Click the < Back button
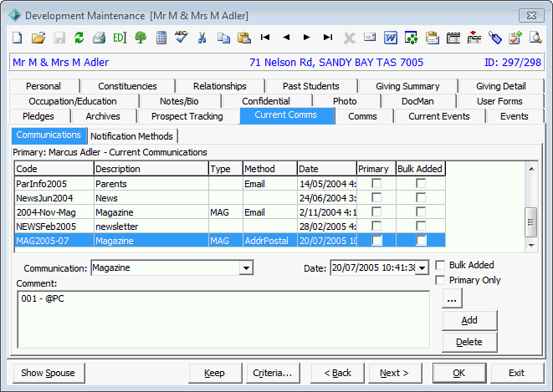This screenshot has height=392, width=553. coord(337,373)
